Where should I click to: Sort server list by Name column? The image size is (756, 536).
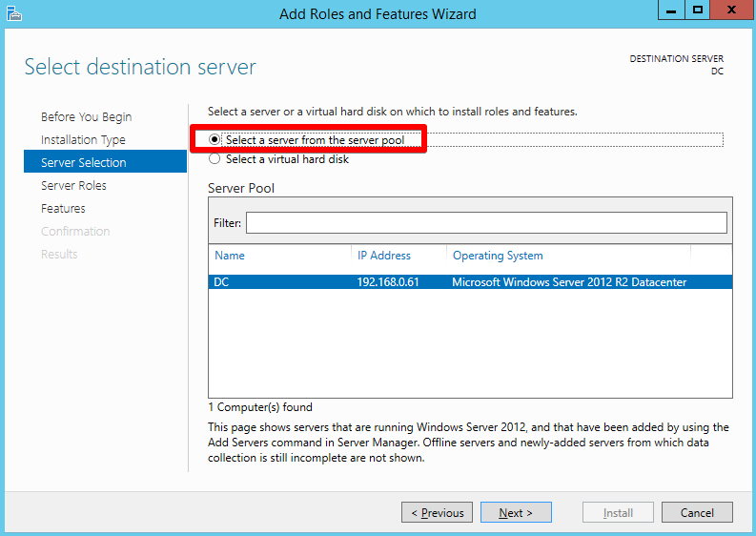click(x=230, y=256)
